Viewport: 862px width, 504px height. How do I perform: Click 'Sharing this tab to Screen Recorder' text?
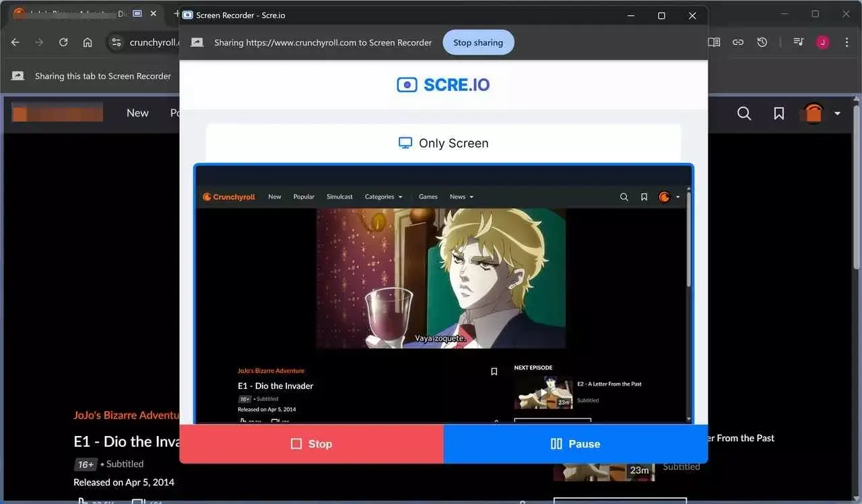103,76
